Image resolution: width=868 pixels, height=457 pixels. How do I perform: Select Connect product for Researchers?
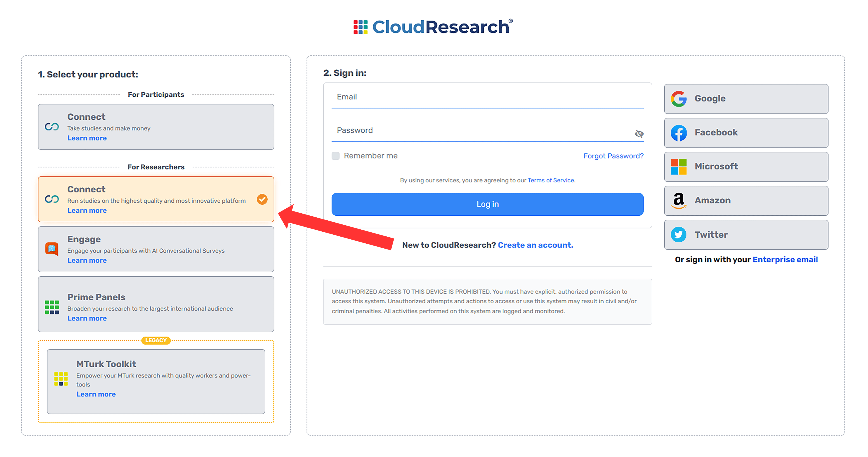(x=156, y=199)
